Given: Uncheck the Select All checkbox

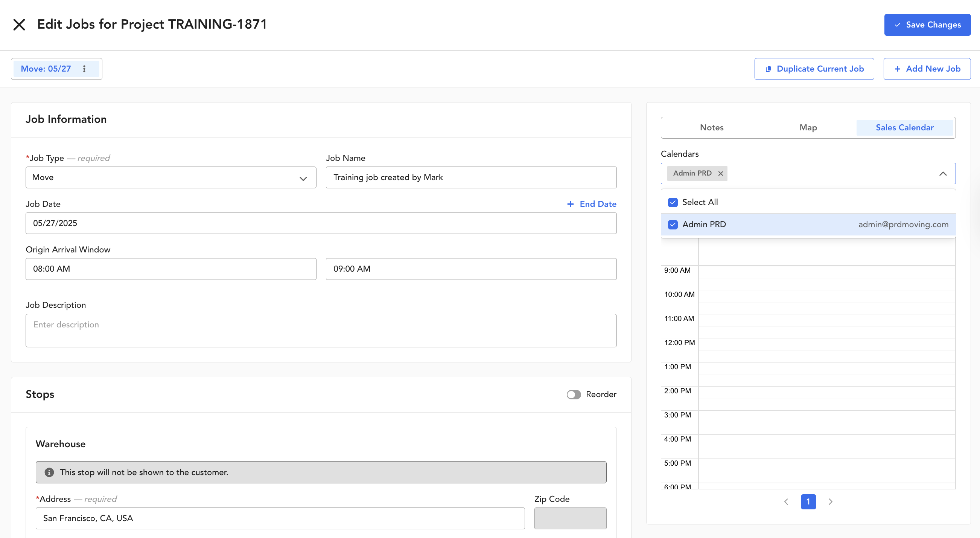Looking at the screenshot, I should tap(673, 202).
